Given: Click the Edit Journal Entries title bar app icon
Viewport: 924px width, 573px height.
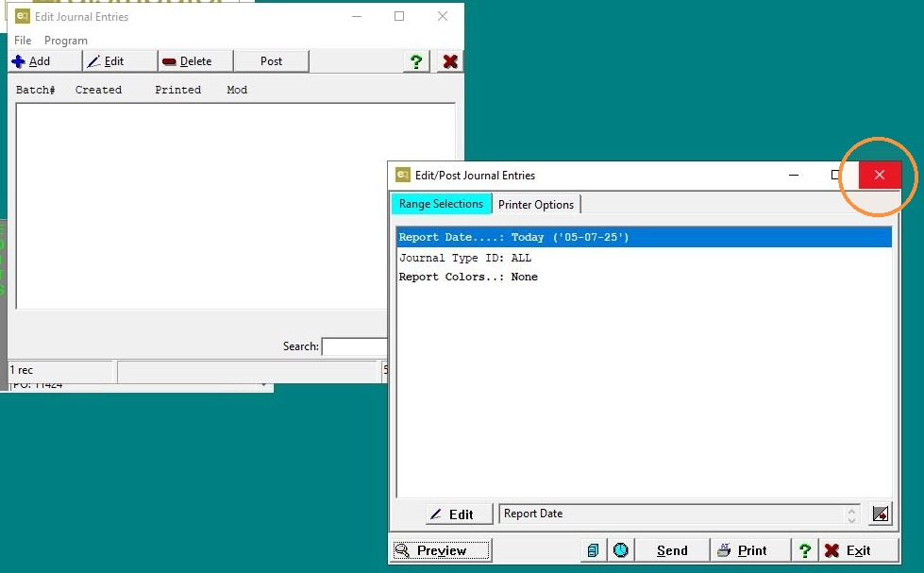Looking at the screenshot, I should click(22, 16).
